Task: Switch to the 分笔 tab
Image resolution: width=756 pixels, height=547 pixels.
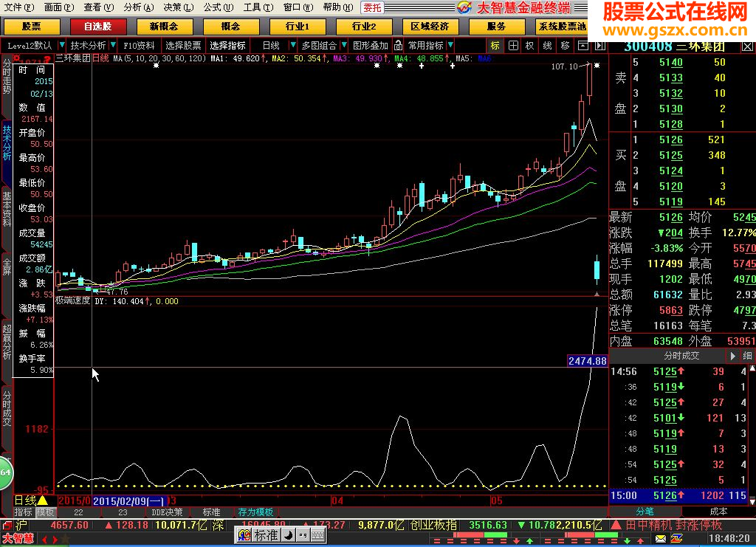Action: pos(645,512)
